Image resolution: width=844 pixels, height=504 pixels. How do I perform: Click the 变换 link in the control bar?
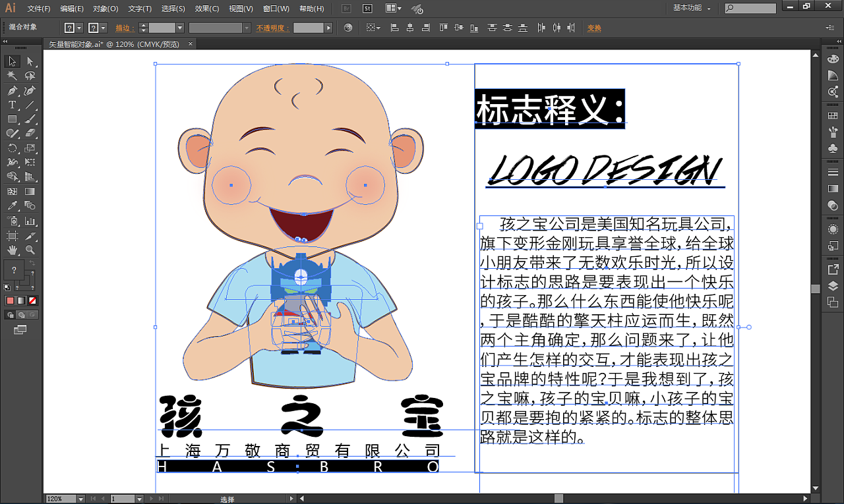(593, 28)
